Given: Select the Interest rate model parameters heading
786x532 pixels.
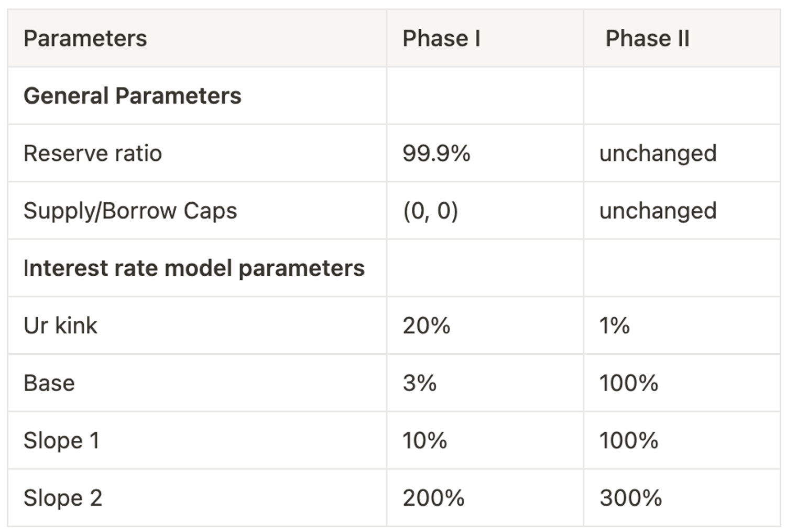Looking at the screenshot, I should 194,268.
